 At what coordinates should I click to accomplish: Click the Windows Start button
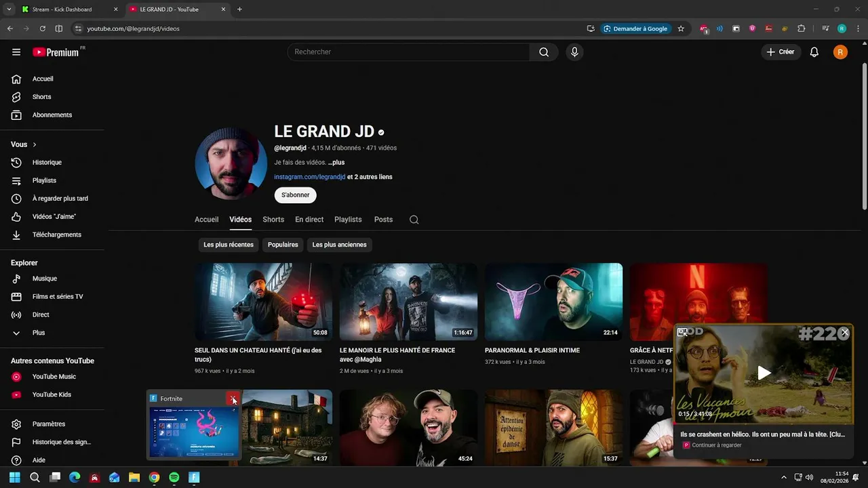pyautogui.click(x=14, y=477)
